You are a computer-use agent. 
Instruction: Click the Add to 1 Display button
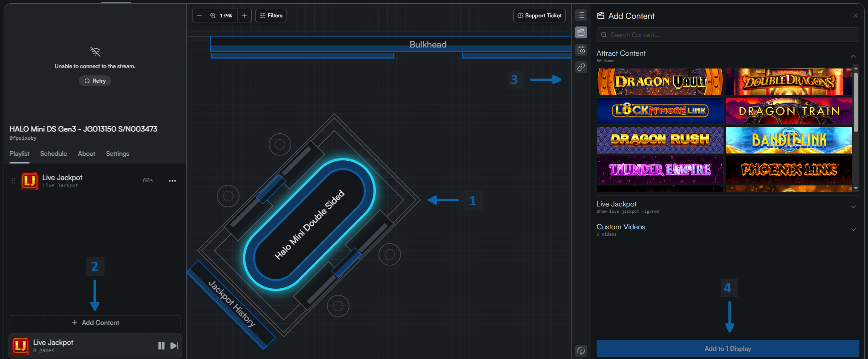click(x=728, y=348)
